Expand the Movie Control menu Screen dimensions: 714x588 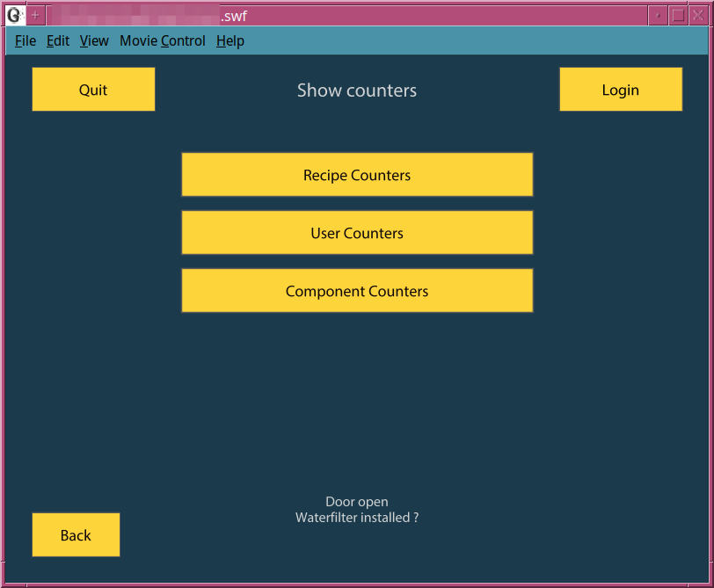(163, 41)
